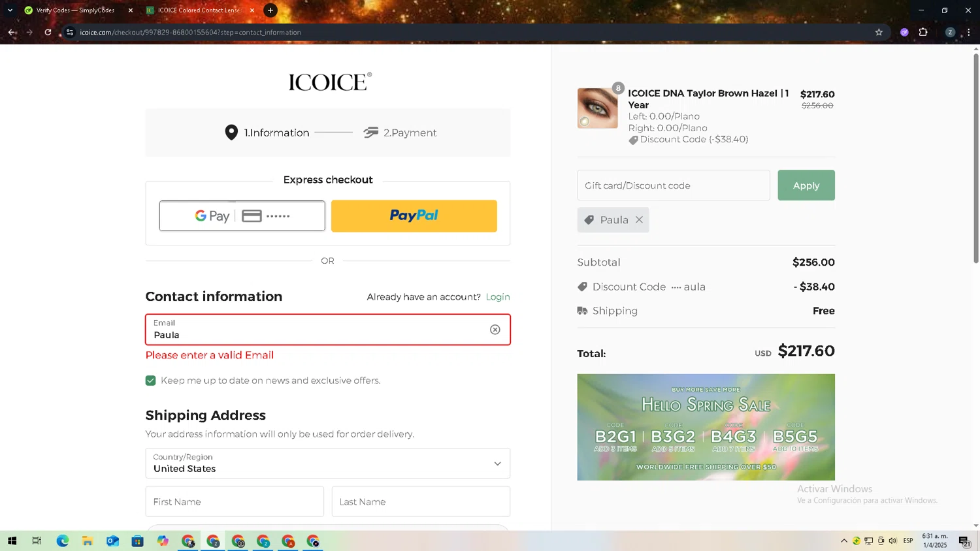This screenshot has height=551, width=980.
Task: Open File Explorer from the taskbar
Action: pyautogui.click(x=88, y=541)
